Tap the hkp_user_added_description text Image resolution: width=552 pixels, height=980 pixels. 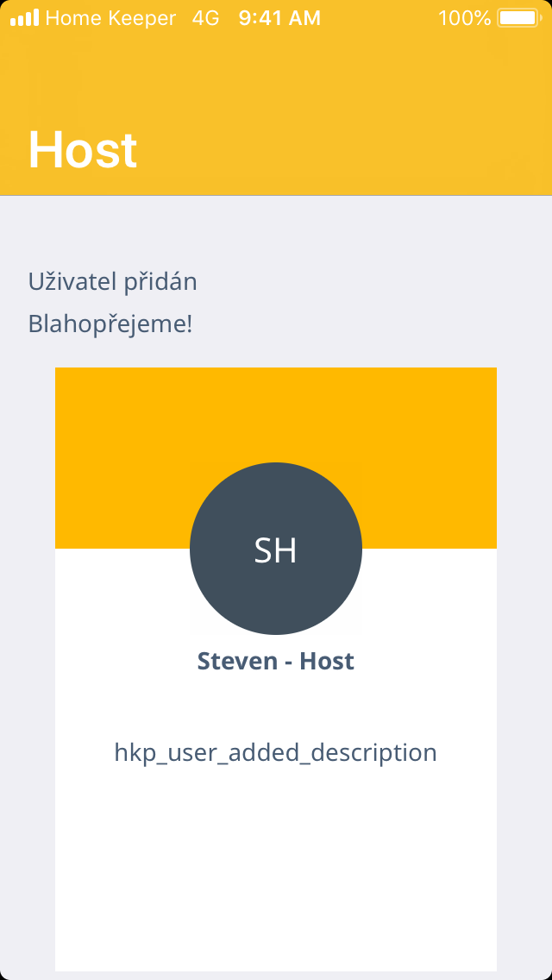[x=276, y=752]
